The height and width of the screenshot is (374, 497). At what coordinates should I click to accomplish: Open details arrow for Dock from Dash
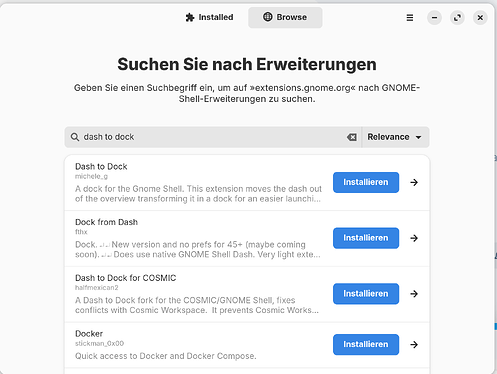414,238
